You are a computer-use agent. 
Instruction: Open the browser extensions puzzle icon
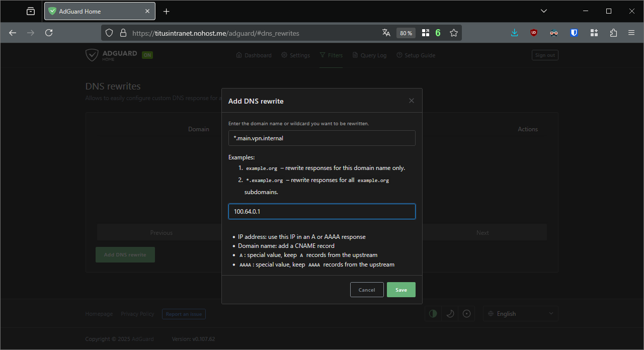pyautogui.click(x=613, y=33)
